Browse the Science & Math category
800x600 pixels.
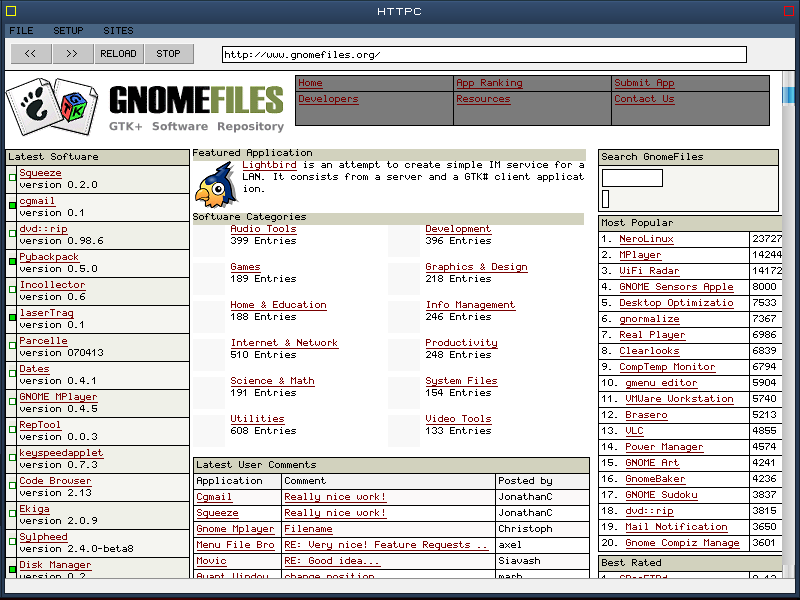point(272,381)
